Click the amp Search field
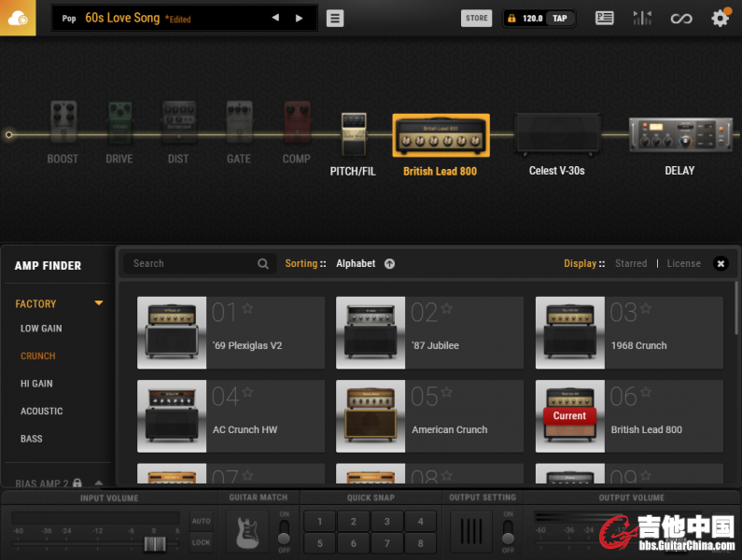 (200, 264)
